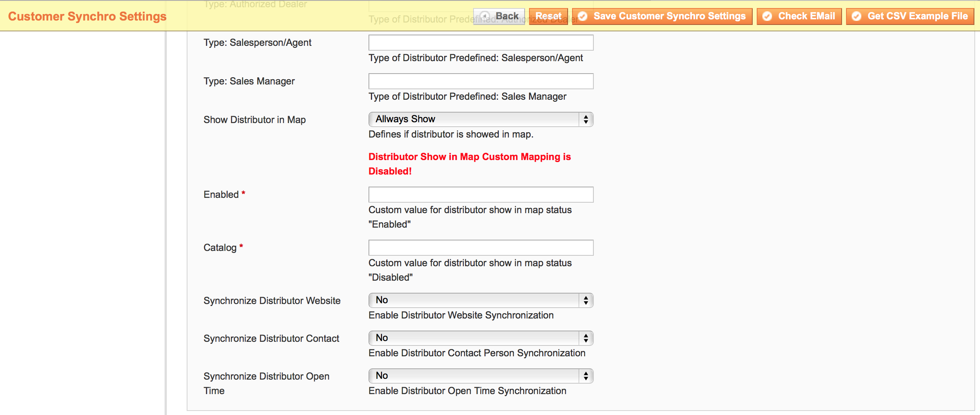Click the red 'Custom Mapping is Disabled!' warning text
This screenshot has height=415, width=980.
click(469, 164)
